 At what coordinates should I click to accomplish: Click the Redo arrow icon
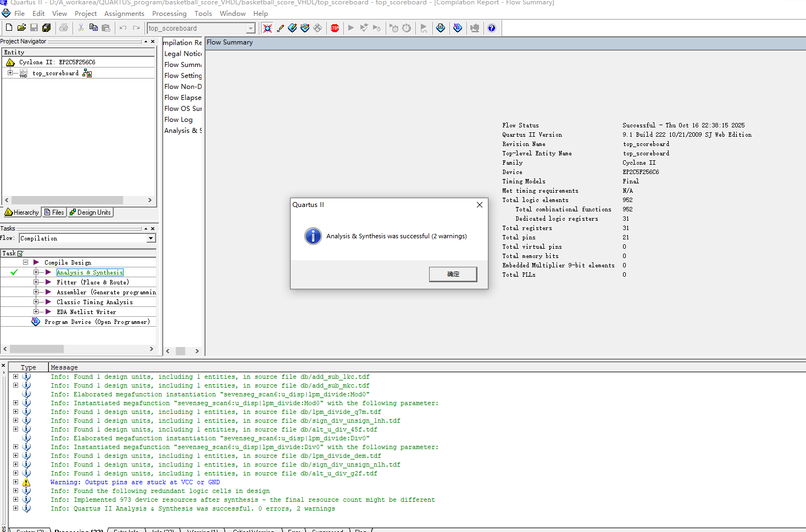pos(136,28)
